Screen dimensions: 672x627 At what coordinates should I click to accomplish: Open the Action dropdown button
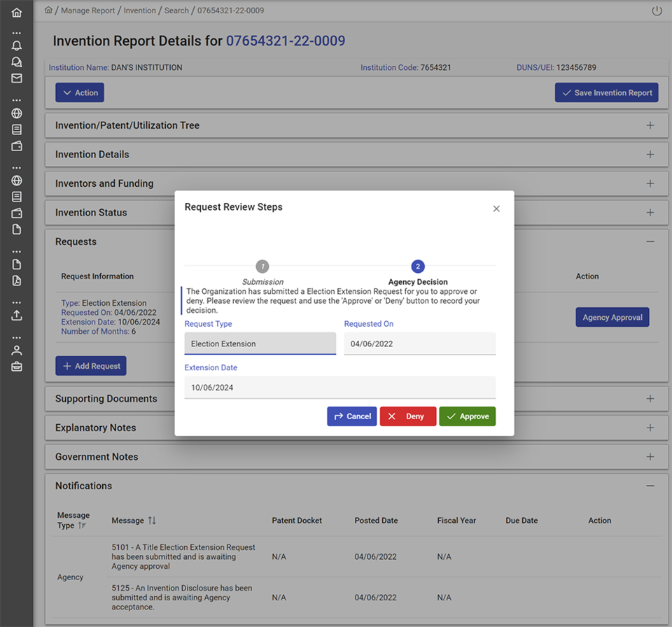click(80, 93)
